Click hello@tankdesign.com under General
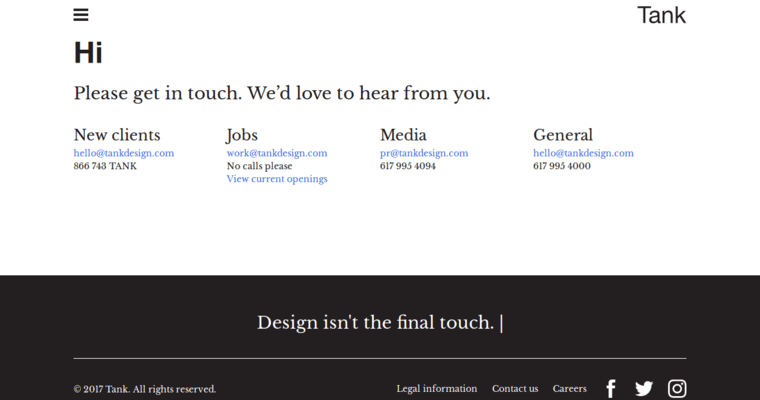Viewport: 760px width, 400px height. pyautogui.click(x=583, y=153)
